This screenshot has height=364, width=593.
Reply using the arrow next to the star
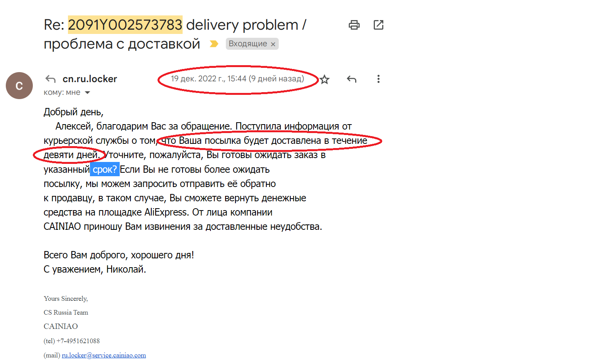tap(351, 79)
